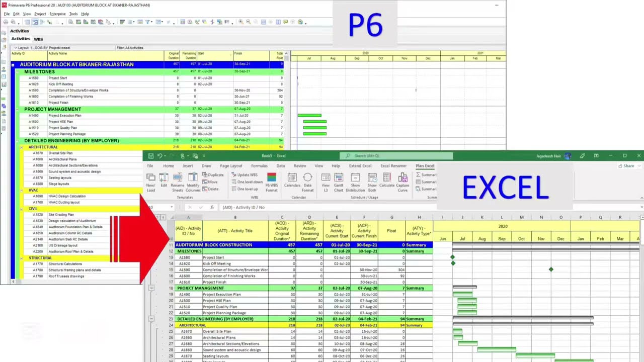Click the Search box in Excel title bar
The height and width of the screenshot is (362, 644).
[x=396, y=156]
